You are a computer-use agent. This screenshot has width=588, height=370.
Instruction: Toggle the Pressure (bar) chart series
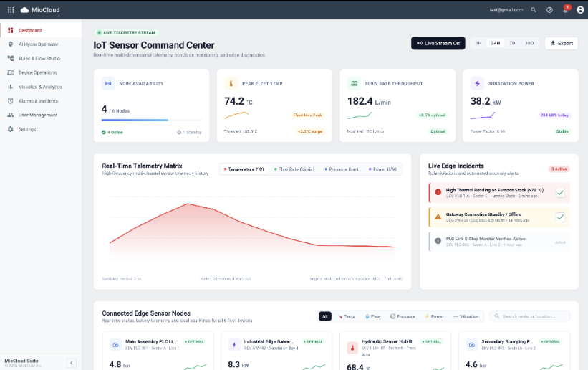pos(342,169)
